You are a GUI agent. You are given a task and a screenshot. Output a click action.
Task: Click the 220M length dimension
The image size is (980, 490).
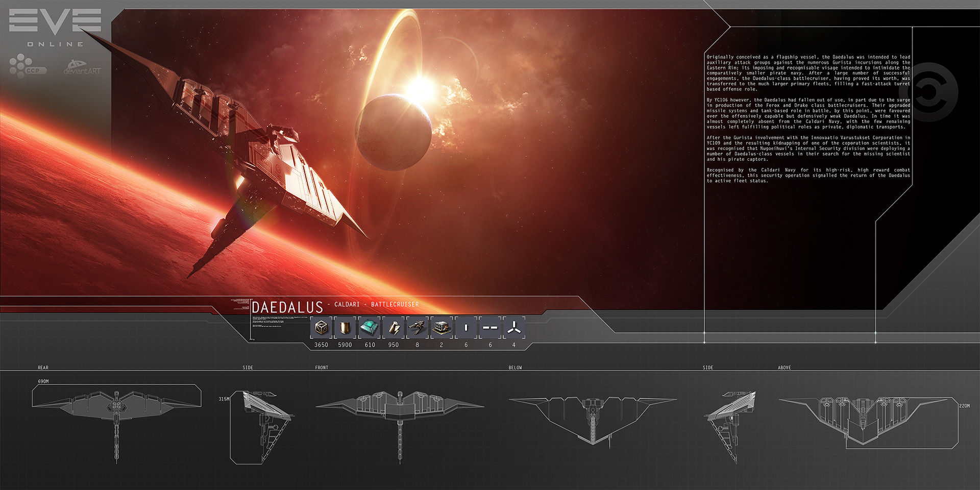(964, 406)
